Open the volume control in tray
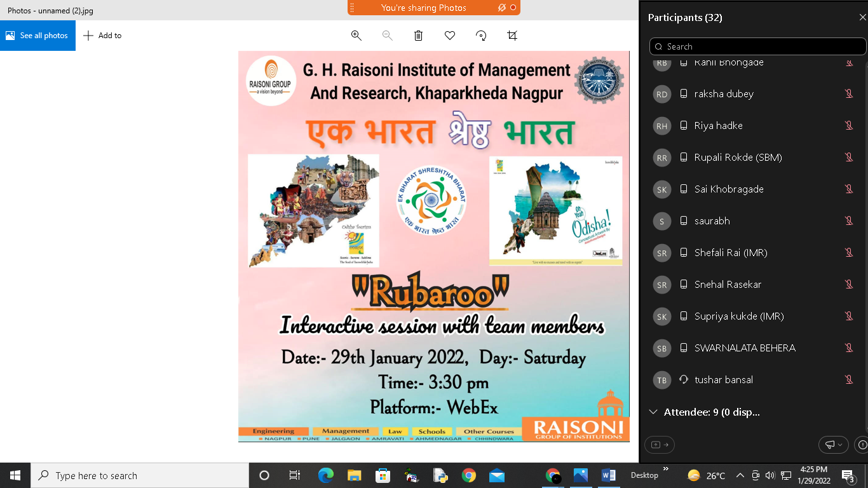This screenshot has width=868, height=488. tap(770, 475)
